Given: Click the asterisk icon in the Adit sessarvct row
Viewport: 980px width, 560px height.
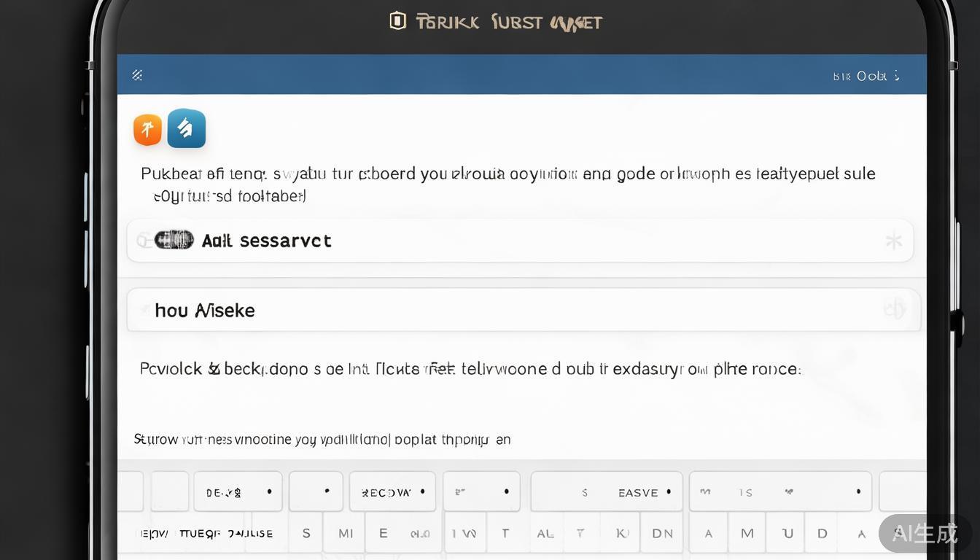Looking at the screenshot, I should click(x=893, y=241).
